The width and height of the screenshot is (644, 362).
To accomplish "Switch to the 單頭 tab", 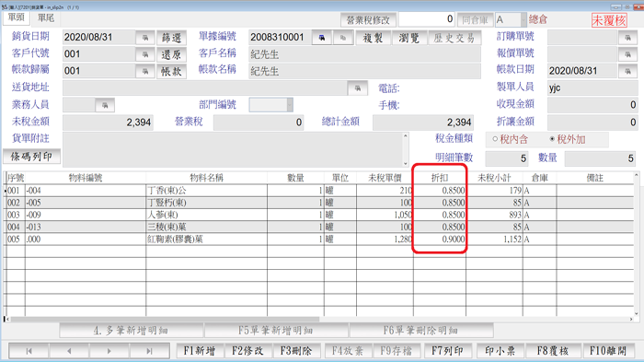I will tap(16, 18).
